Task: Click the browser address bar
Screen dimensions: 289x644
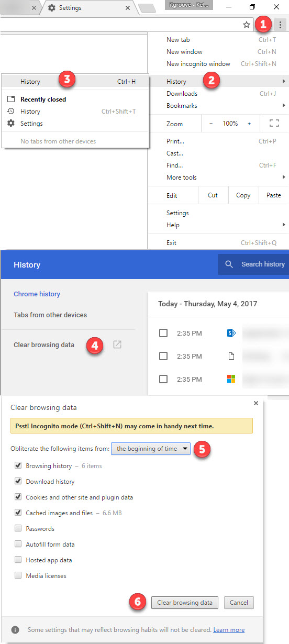Action: [x=119, y=25]
